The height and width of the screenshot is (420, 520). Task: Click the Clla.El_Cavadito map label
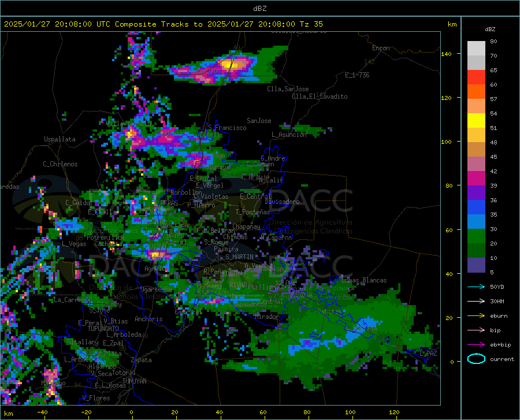(320, 96)
